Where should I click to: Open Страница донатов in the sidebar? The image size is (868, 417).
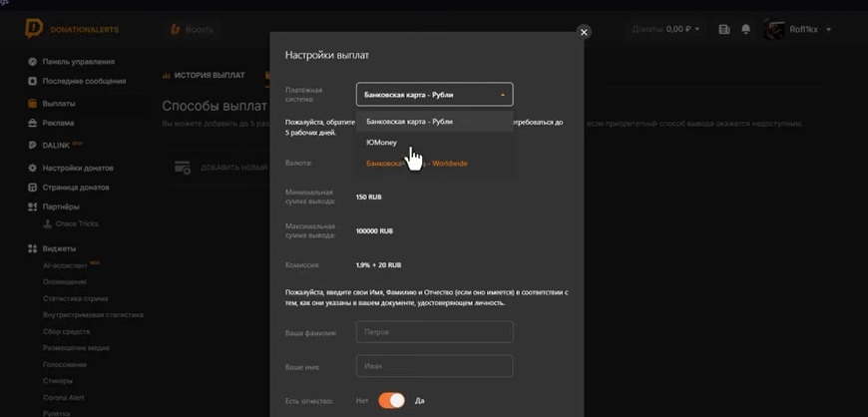click(76, 188)
